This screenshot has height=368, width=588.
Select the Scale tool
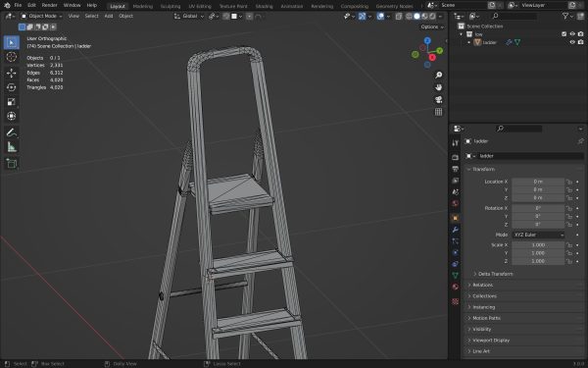point(11,102)
